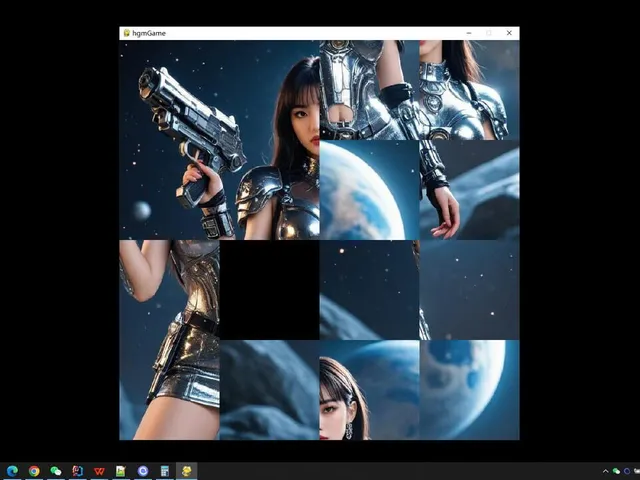Click the face with earring tile
Screen dimensions: 640x480
369,390
